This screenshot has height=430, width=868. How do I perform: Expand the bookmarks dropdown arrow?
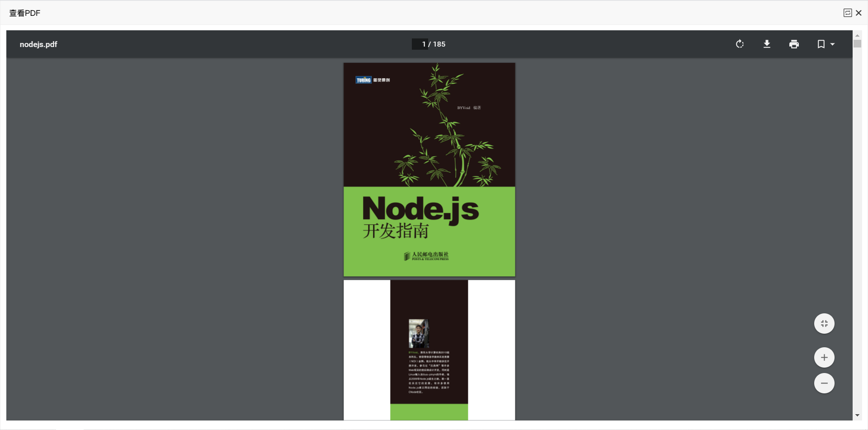pyautogui.click(x=832, y=44)
